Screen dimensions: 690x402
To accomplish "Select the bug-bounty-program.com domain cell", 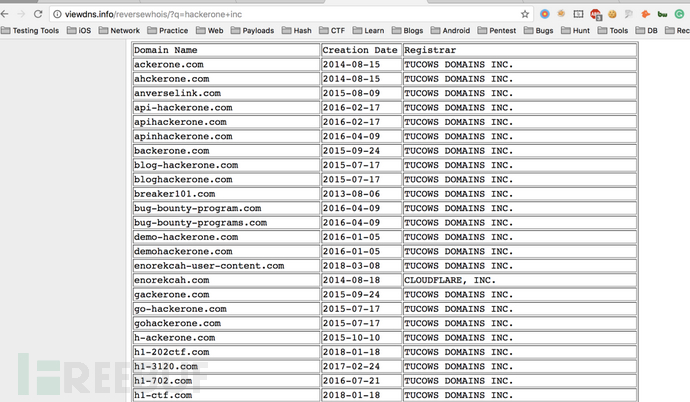I will (x=226, y=208).
